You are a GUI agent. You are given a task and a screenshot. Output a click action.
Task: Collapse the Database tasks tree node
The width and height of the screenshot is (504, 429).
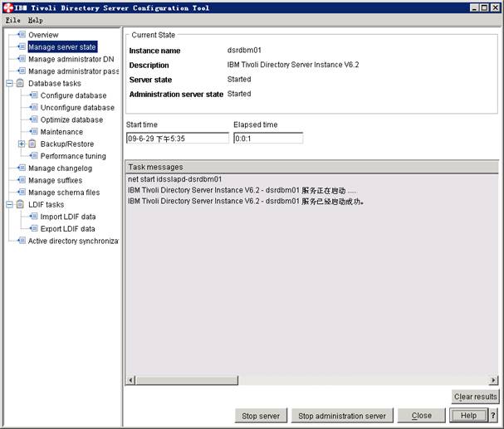9,84
